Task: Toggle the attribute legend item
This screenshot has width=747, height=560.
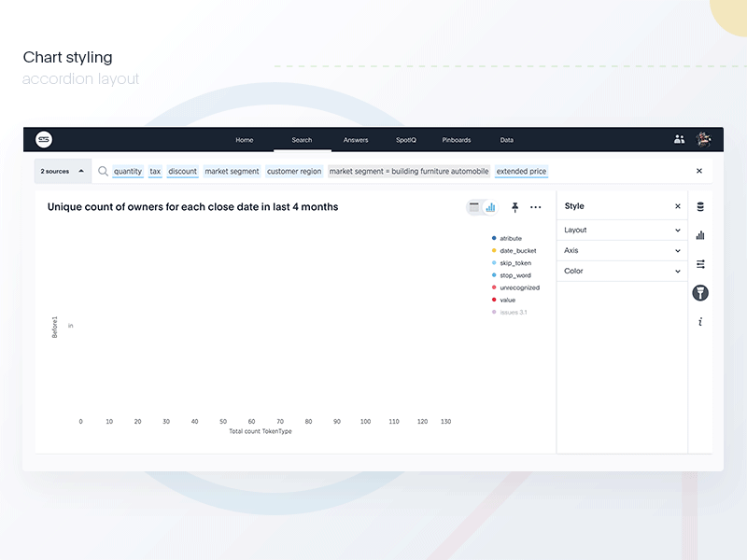Action: point(509,238)
